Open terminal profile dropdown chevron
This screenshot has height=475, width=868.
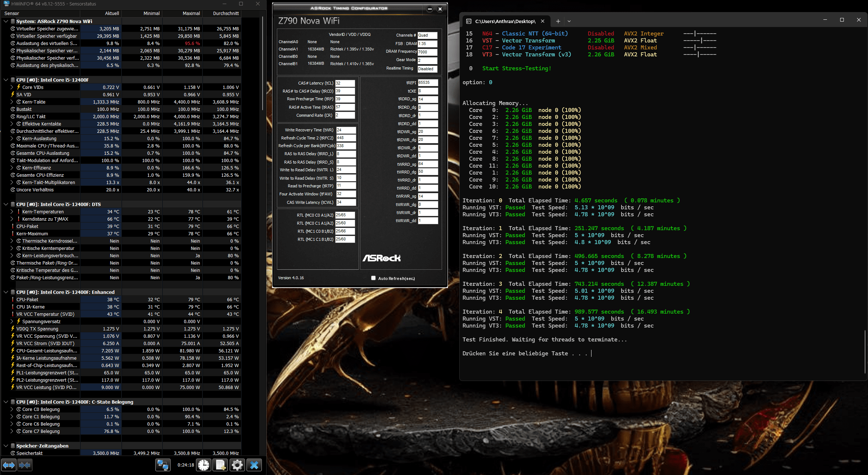569,21
